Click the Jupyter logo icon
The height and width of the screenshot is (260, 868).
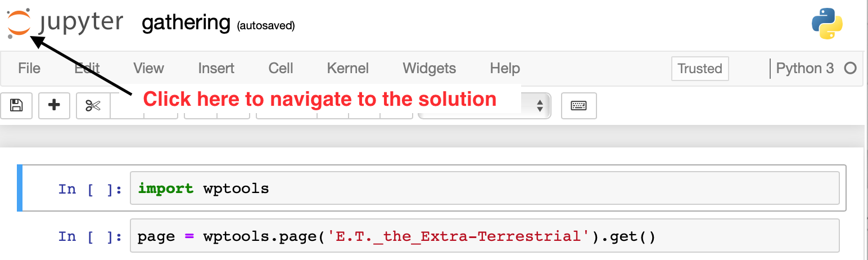[x=20, y=24]
